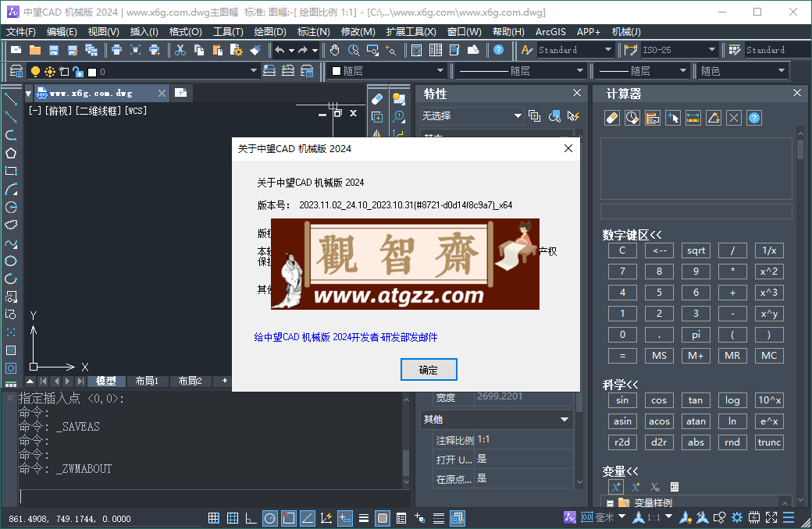812x529 pixels.
Task: Open the linetype 随层 dropdown
Action: click(x=520, y=71)
